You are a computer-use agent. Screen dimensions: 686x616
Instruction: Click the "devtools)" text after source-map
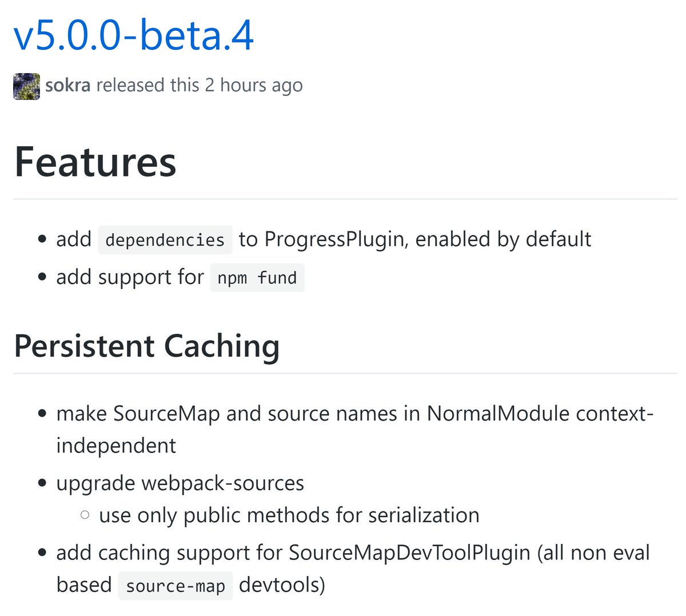click(x=282, y=585)
